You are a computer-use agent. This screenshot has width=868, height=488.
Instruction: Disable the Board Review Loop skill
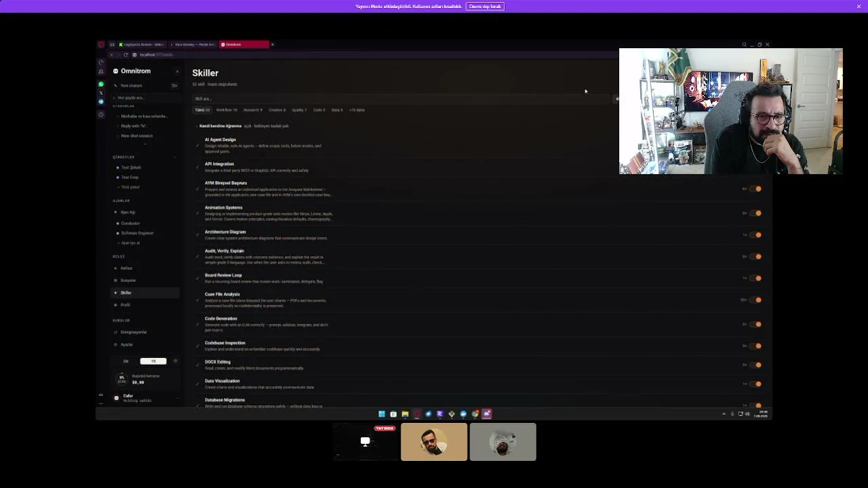756,279
